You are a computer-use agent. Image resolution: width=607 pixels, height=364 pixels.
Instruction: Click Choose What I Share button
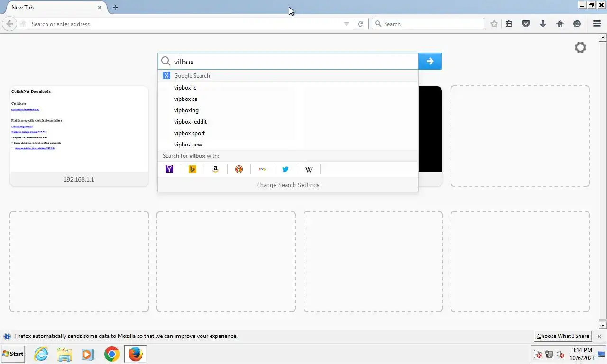pyautogui.click(x=563, y=336)
